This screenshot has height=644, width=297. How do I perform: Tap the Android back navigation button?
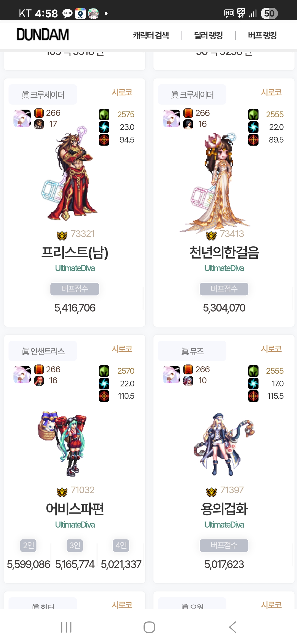233,627
